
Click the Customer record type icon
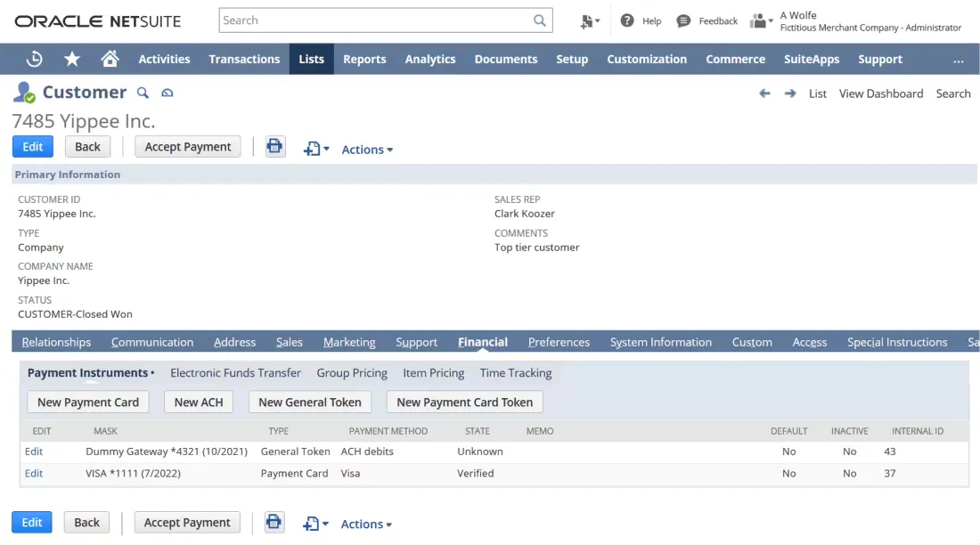pyautogui.click(x=24, y=93)
